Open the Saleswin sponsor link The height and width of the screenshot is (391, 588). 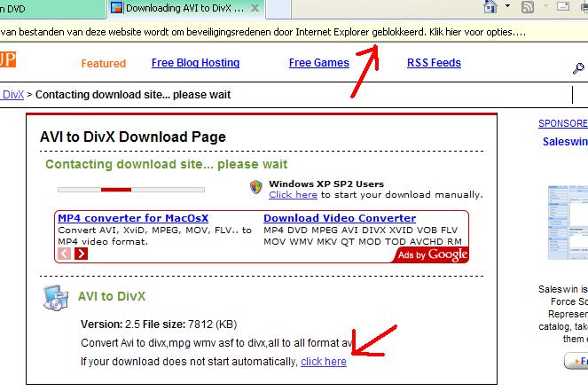(565, 141)
